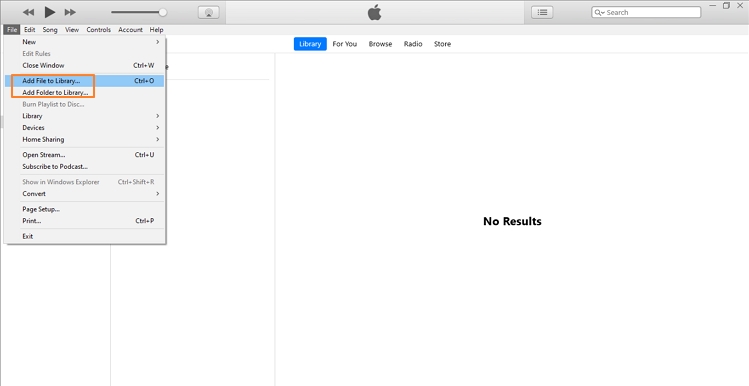Open the Edit menu
This screenshot has width=749, height=386.
(30, 30)
